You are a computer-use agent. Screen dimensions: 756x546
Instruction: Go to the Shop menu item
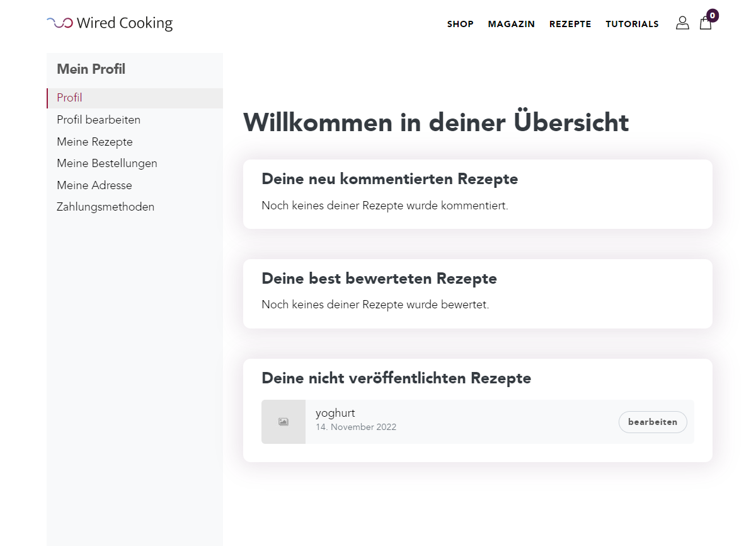[x=460, y=24]
